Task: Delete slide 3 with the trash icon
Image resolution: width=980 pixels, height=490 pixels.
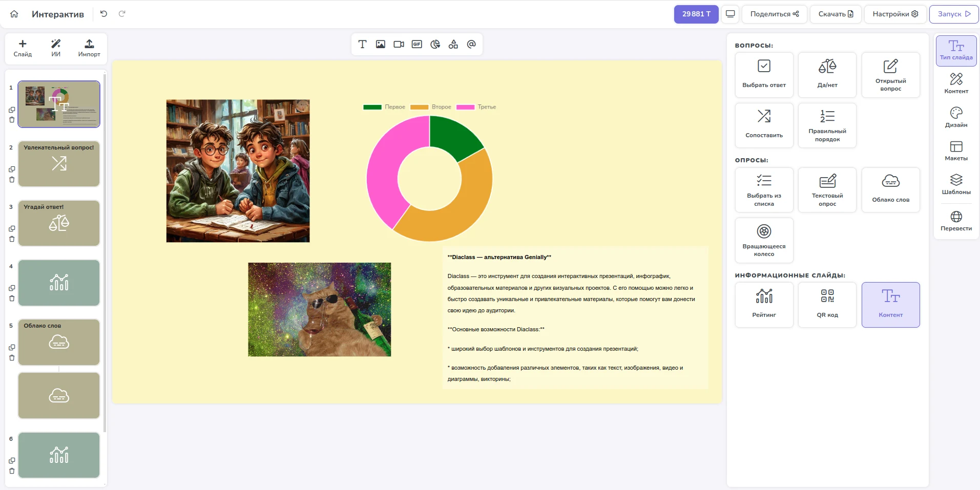Action: click(12, 239)
